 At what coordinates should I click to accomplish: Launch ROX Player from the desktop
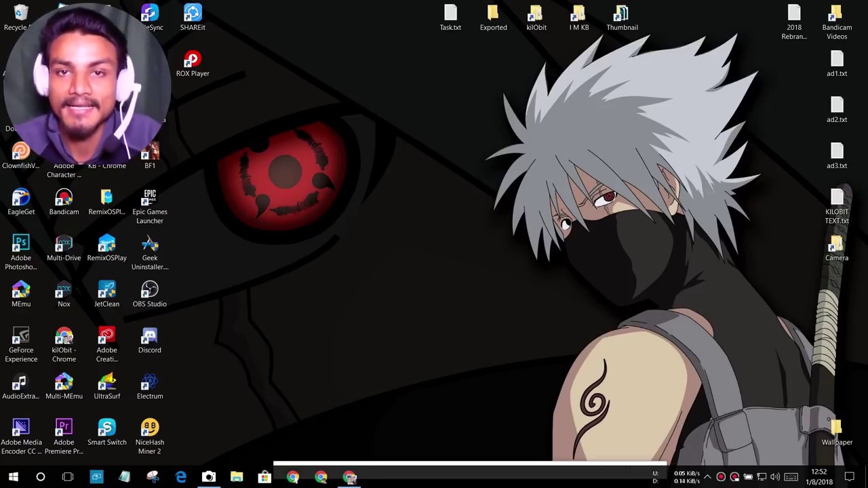click(193, 64)
